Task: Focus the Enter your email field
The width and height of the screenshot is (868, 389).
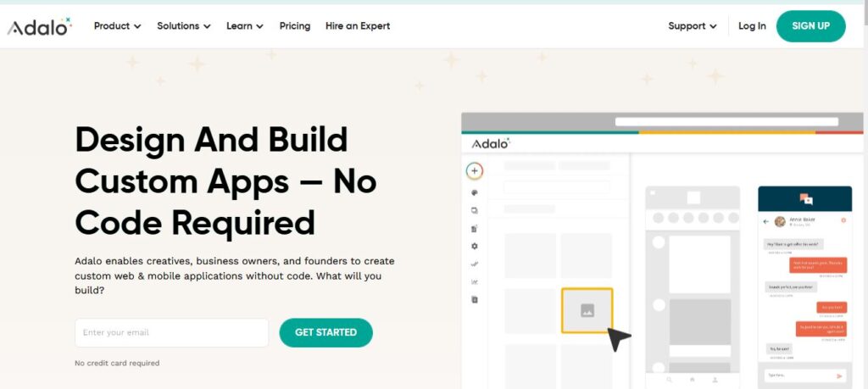Action: [x=171, y=333]
